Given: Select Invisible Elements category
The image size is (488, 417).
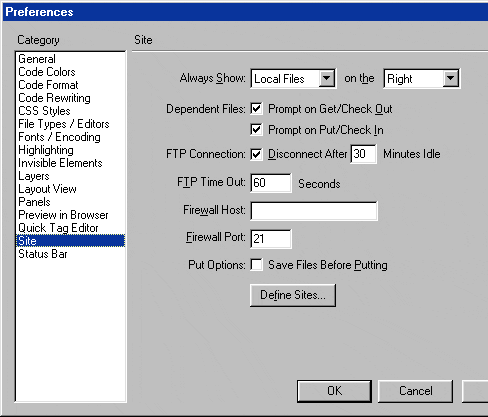Looking at the screenshot, I should tap(60, 163).
